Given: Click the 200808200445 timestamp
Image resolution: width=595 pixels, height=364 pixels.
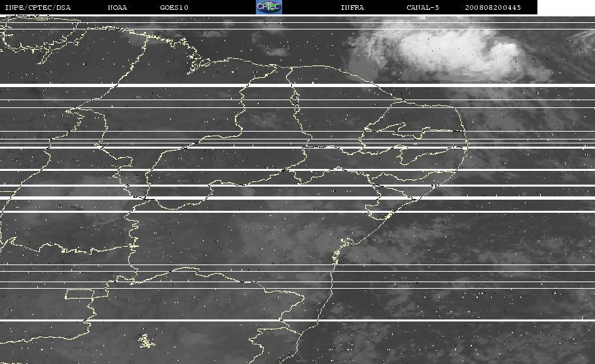Looking at the screenshot, I should click(x=492, y=7).
